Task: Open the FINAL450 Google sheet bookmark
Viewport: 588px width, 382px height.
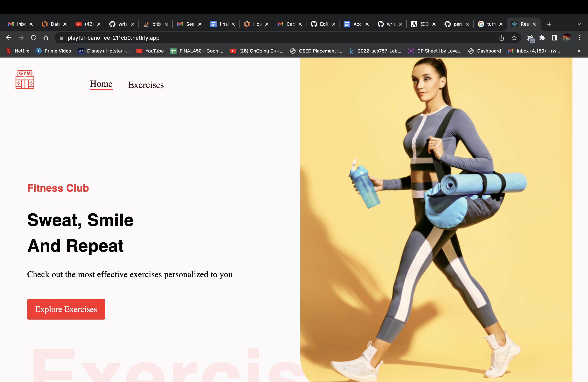Action: tap(197, 51)
